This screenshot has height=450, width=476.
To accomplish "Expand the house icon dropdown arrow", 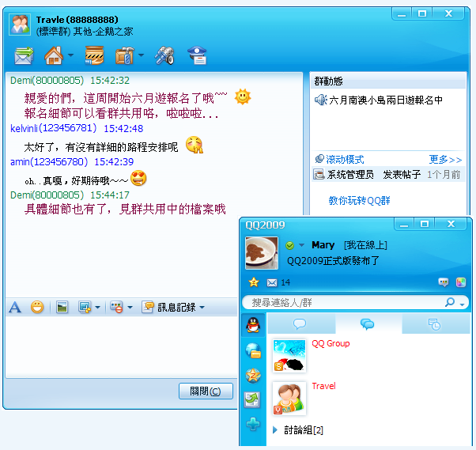I will (x=70, y=55).
